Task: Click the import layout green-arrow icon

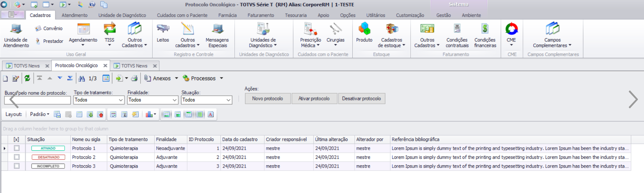Action: click(90, 115)
